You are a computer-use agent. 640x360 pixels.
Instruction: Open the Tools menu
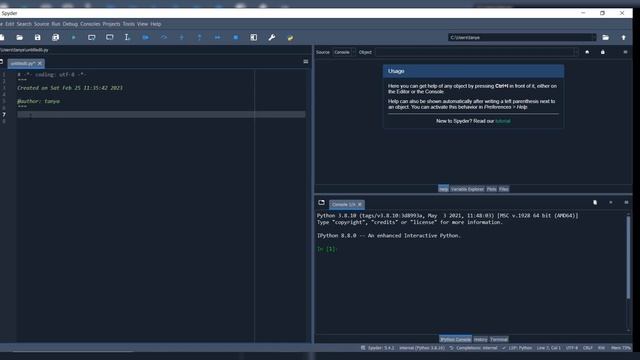coord(129,24)
